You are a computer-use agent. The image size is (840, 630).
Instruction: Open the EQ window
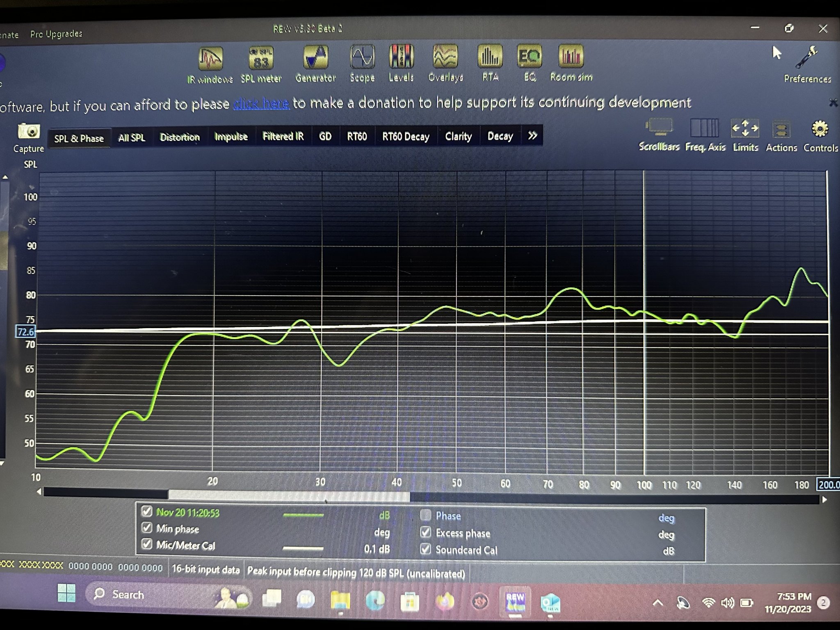click(x=530, y=63)
